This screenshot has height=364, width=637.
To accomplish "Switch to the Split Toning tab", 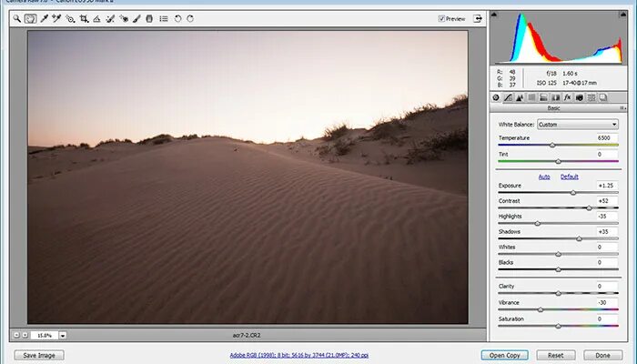I will click(543, 97).
